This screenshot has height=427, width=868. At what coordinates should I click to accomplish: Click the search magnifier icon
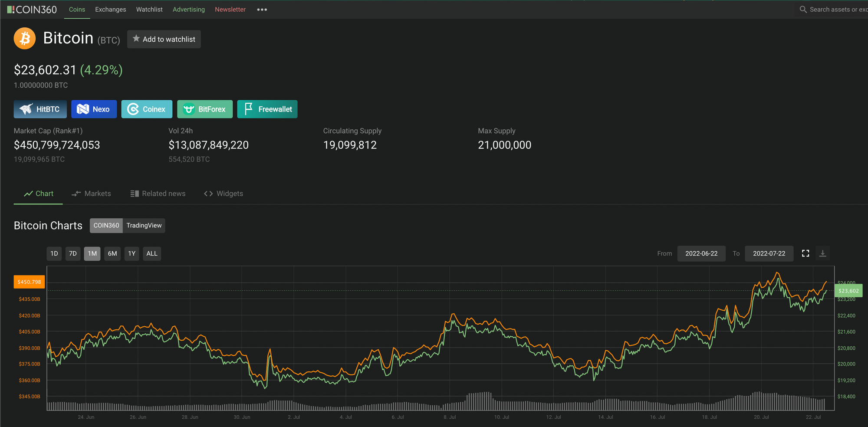[x=803, y=9]
